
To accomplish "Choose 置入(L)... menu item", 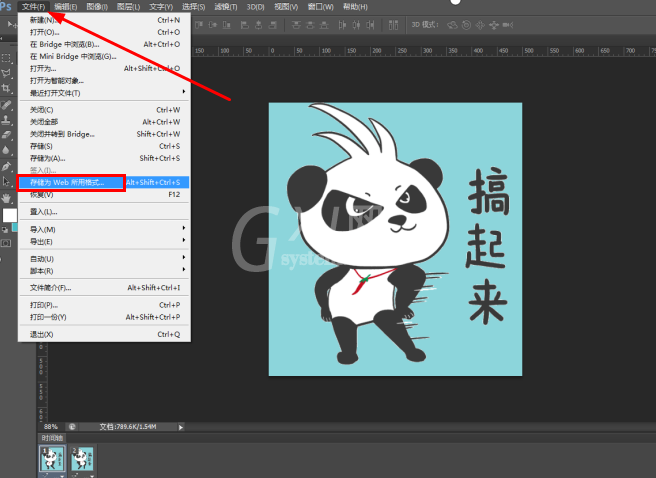I will (104, 212).
